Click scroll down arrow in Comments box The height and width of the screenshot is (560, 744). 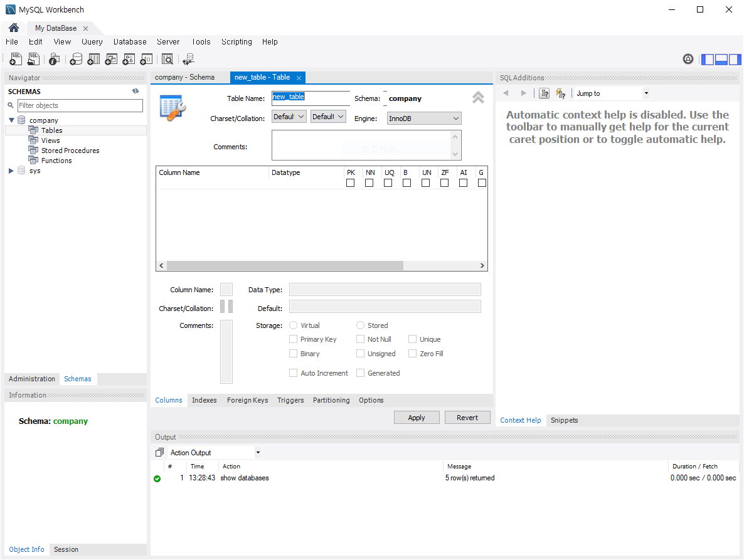(455, 154)
